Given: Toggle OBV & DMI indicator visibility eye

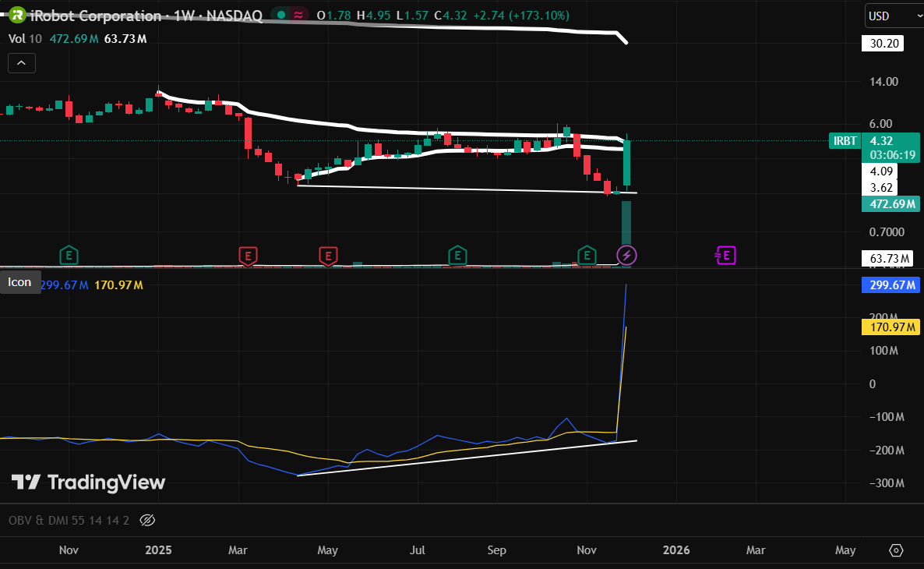Looking at the screenshot, I should tap(147, 520).
